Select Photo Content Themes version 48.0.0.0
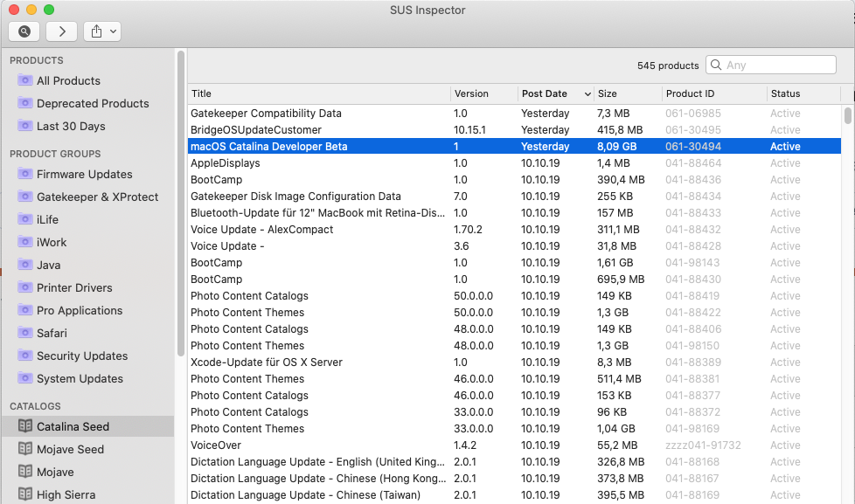This screenshot has height=504, width=855. click(x=514, y=345)
